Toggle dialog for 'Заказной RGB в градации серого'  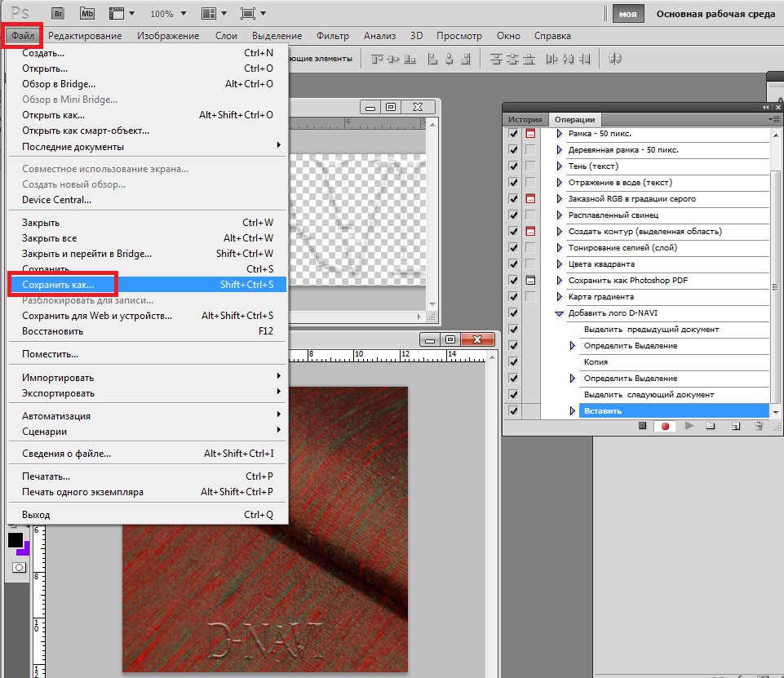click(530, 198)
